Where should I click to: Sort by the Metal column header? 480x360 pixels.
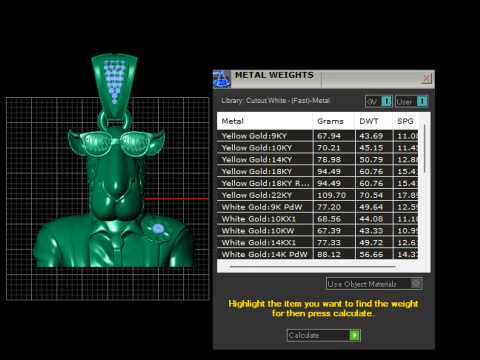pyautogui.click(x=265, y=121)
